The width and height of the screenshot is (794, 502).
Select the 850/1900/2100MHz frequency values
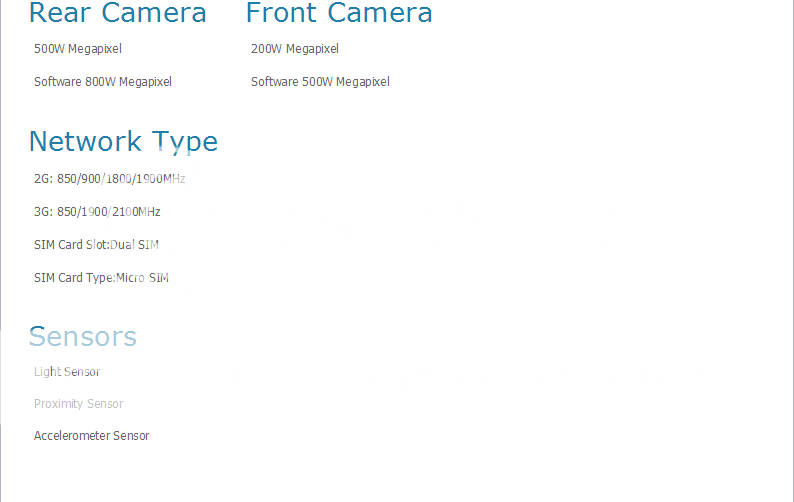[x=109, y=212]
